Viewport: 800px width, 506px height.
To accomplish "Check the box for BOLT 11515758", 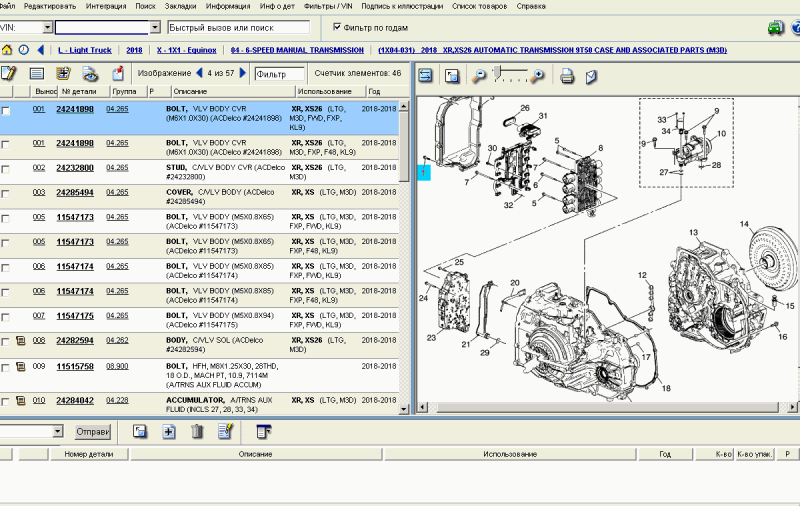I will coord(6,368).
